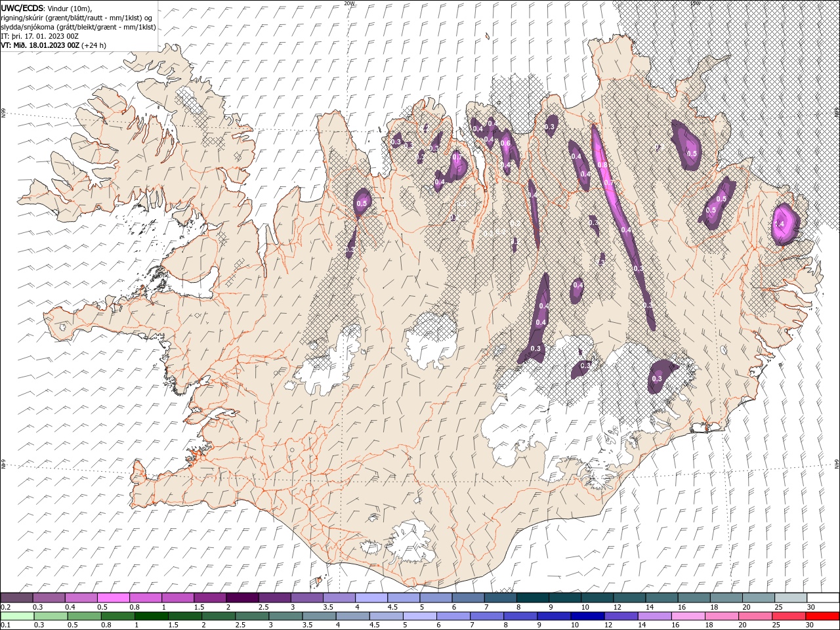Click pale green lower swatch between 0.1 and 0.3
This screenshot has height=630, width=840.
(18, 616)
